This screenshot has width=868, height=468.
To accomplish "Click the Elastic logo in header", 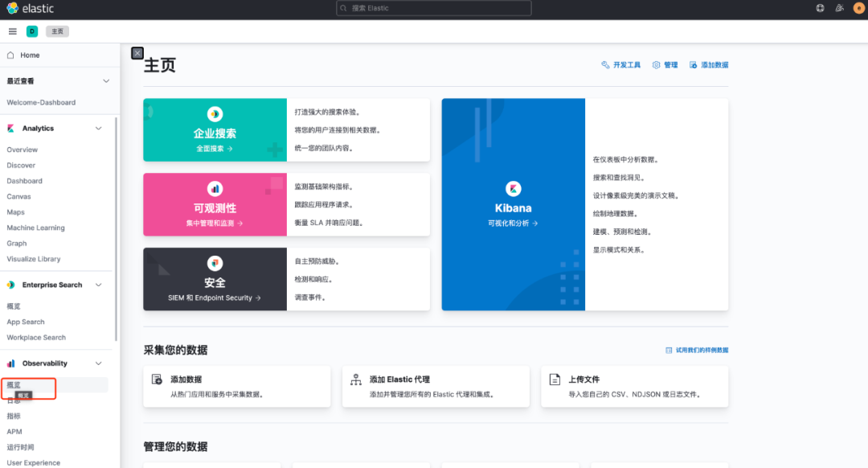I will 31,8.
